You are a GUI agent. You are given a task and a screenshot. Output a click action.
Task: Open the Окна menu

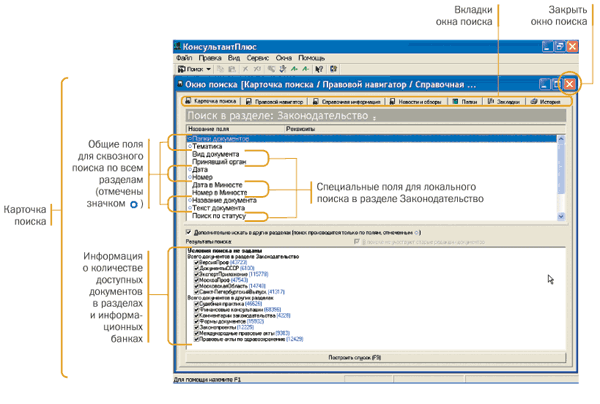(x=284, y=58)
